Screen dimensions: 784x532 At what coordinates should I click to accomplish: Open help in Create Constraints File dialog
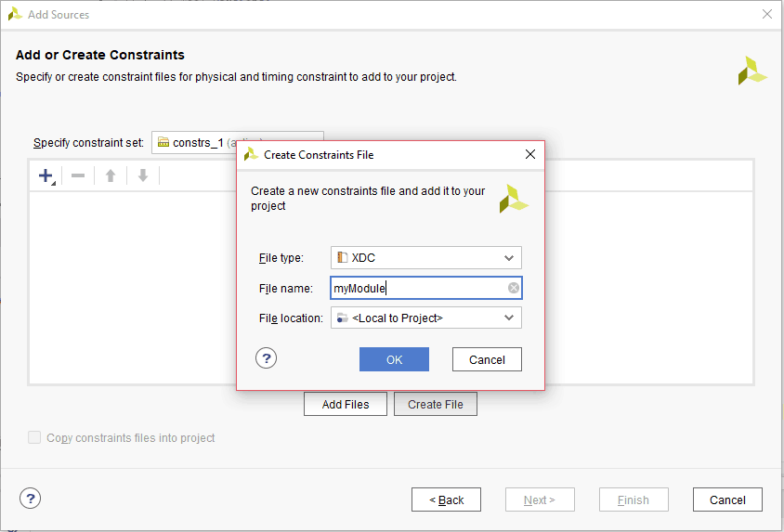[x=267, y=358]
